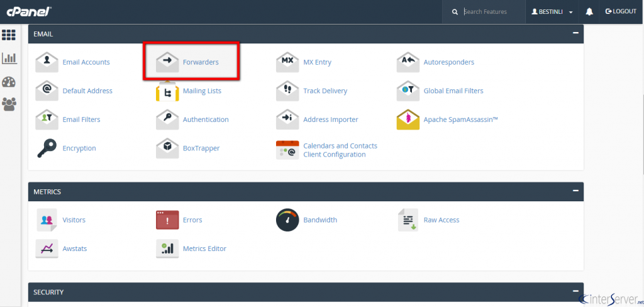Collapse the Security section
644x307 pixels.
575,292
